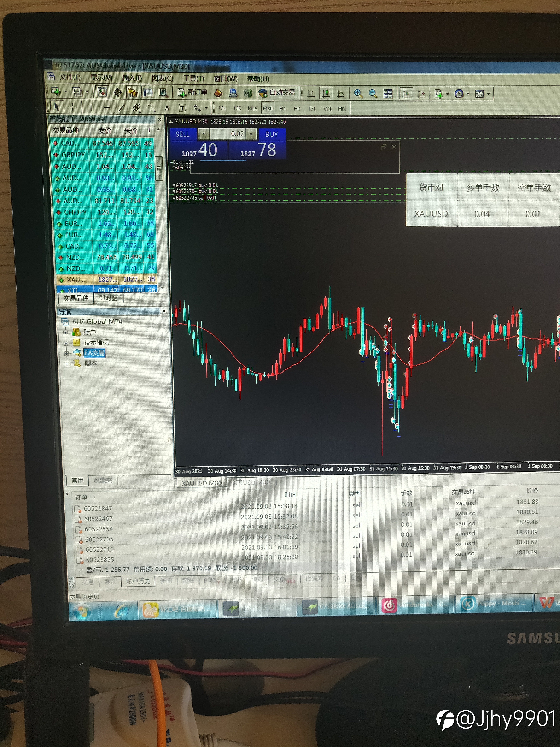
Task: Select the text label T tool
Action: coord(182,108)
